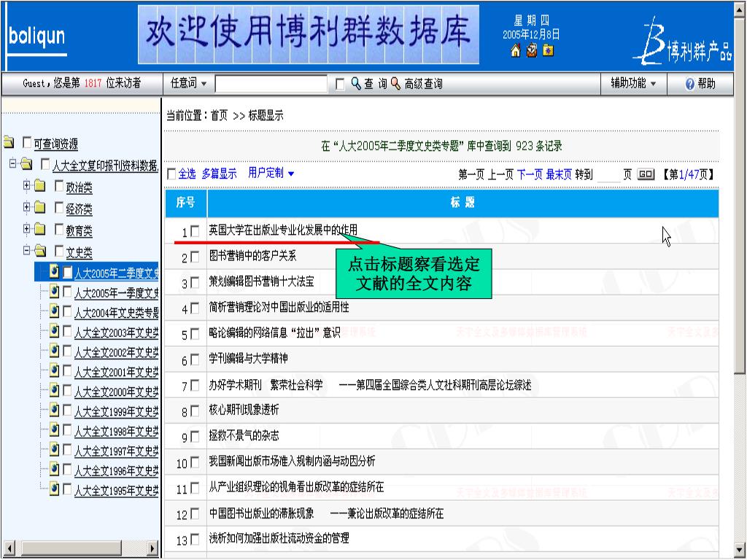Check the box for record 1 英国大学
The width and height of the screenshot is (747, 560).
195,231
